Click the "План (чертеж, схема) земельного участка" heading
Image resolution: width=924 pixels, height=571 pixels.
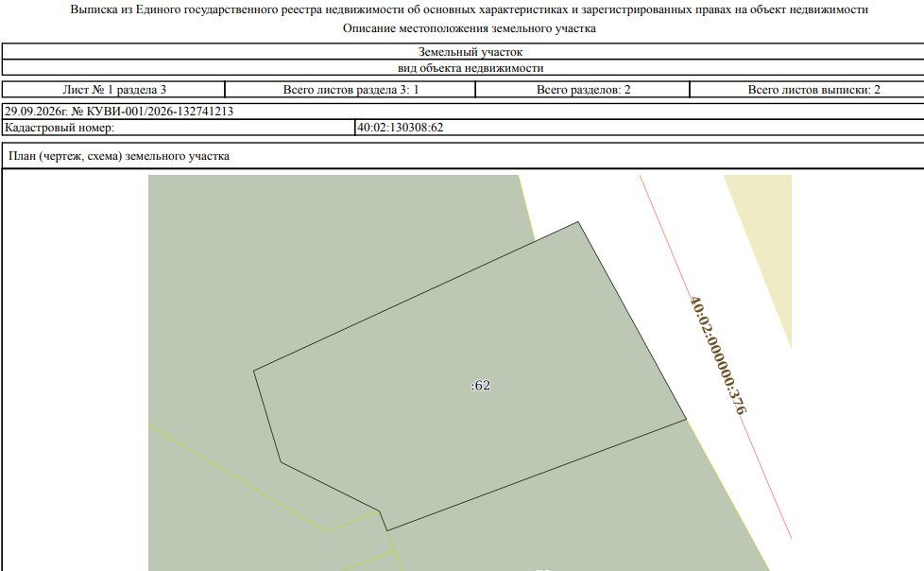click(119, 156)
